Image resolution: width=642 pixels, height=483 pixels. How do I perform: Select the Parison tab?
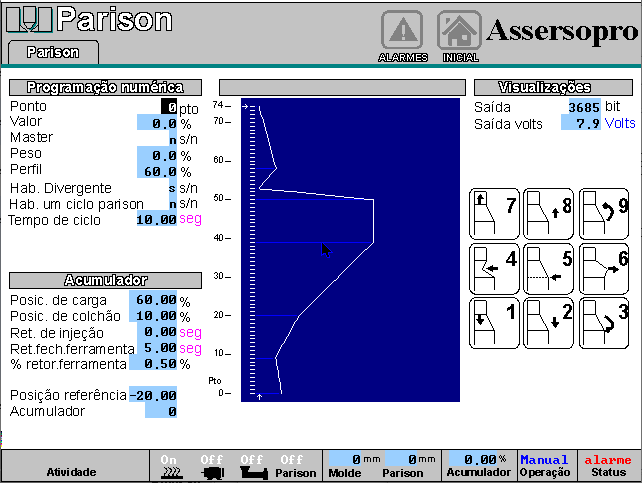click(x=53, y=51)
